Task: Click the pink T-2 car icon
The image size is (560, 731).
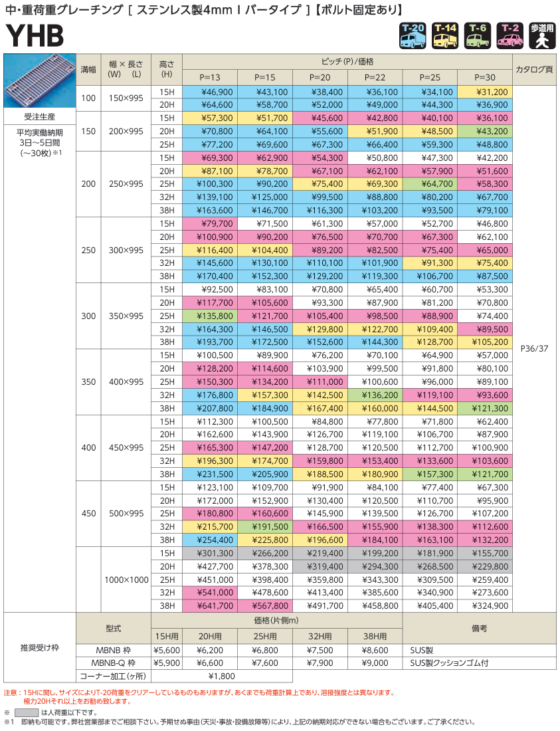Action: (510, 37)
